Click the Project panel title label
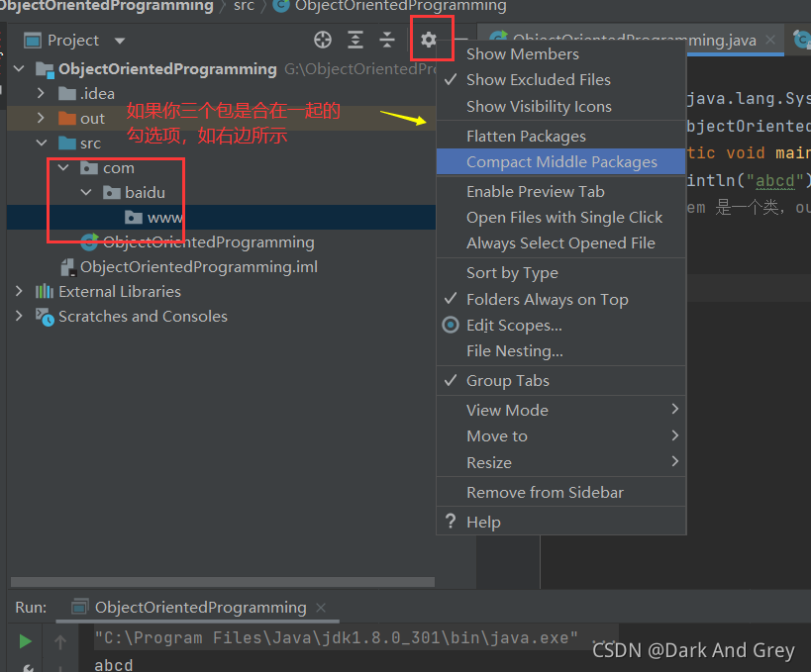811x672 pixels. coord(73,41)
